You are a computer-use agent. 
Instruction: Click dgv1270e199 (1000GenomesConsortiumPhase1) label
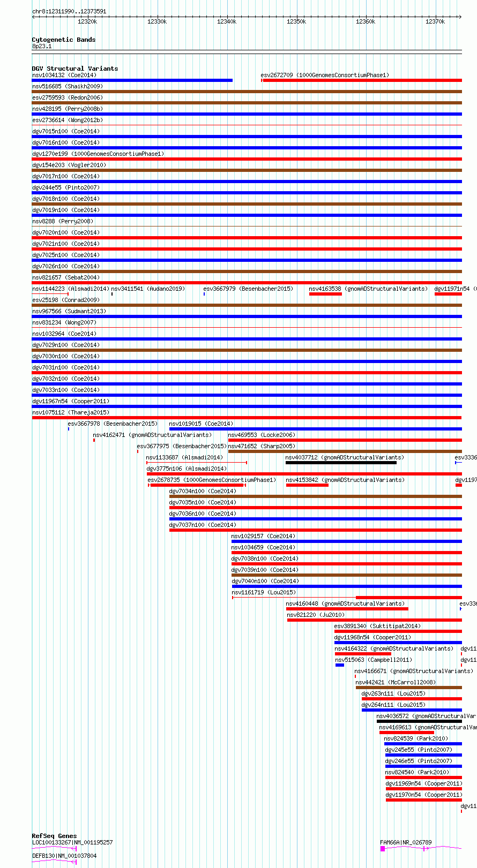pos(98,154)
